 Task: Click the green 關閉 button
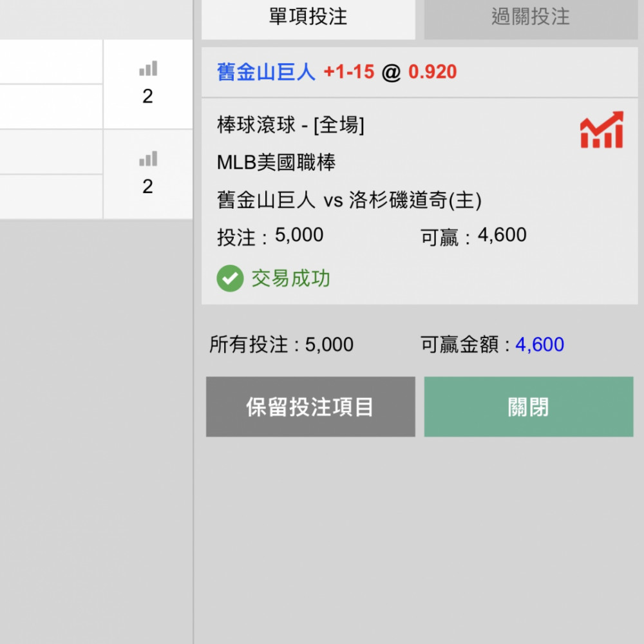529,406
